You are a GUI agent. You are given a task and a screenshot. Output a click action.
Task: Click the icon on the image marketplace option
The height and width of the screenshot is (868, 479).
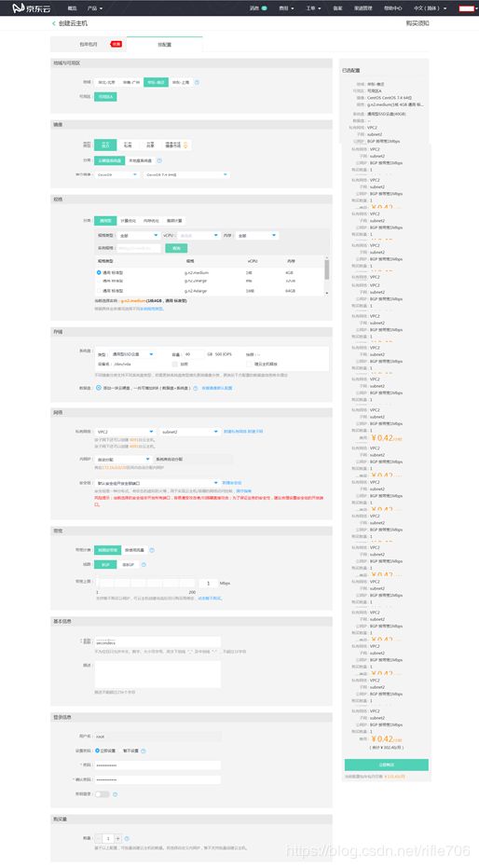point(185,145)
